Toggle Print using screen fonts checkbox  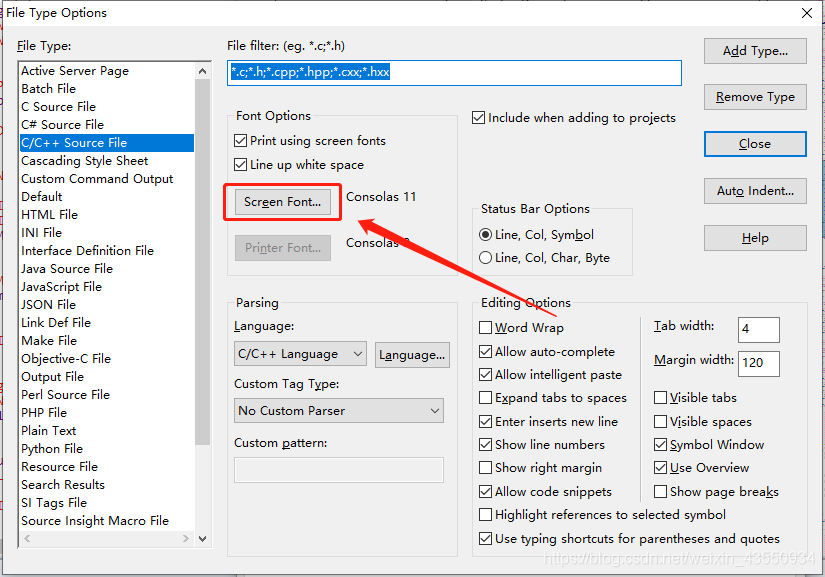(241, 141)
